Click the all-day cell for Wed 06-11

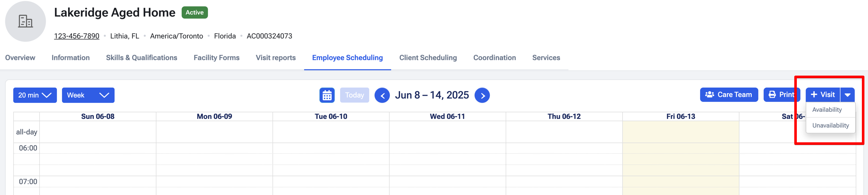point(447,132)
